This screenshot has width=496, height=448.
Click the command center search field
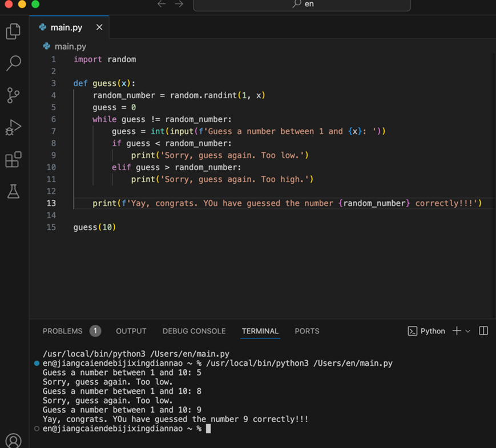pyautogui.click(x=302, y=5)
